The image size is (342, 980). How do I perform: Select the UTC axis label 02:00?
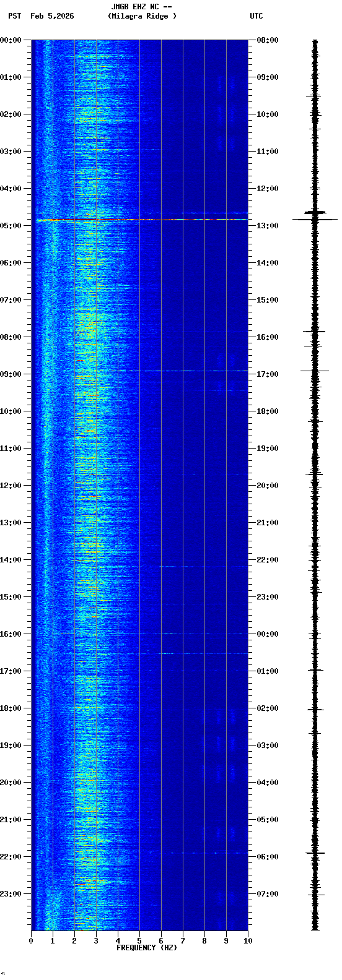(268, 708)
